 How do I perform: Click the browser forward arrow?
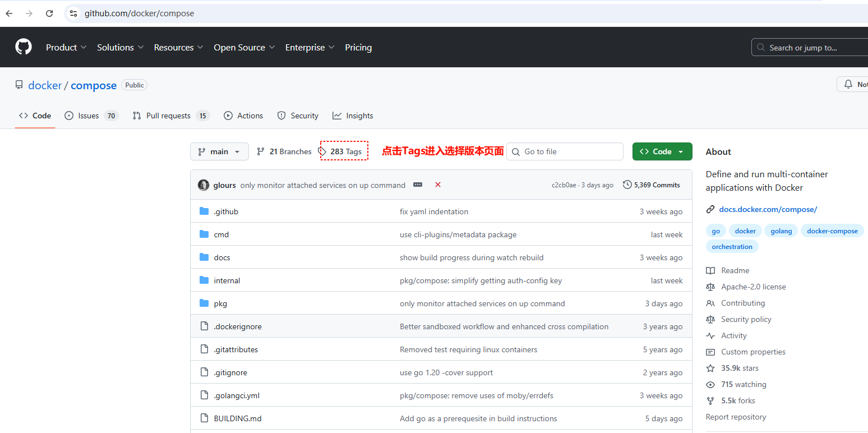[29, 13]
